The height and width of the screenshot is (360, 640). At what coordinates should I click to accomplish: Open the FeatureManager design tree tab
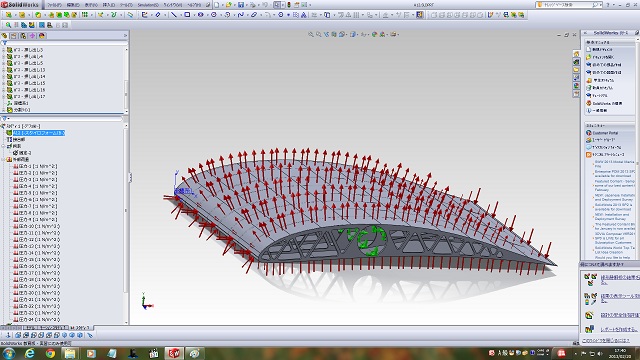click(5, 36)
